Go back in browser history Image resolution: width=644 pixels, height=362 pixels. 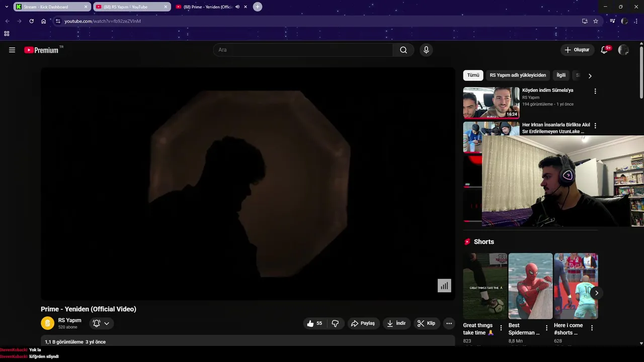(x=7, y=21)
